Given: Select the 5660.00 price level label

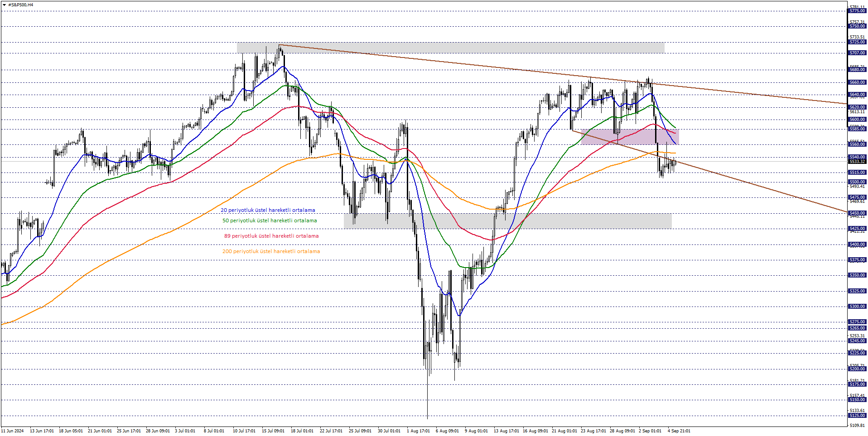Looking at the screenshot, I should tap(857, 82).
